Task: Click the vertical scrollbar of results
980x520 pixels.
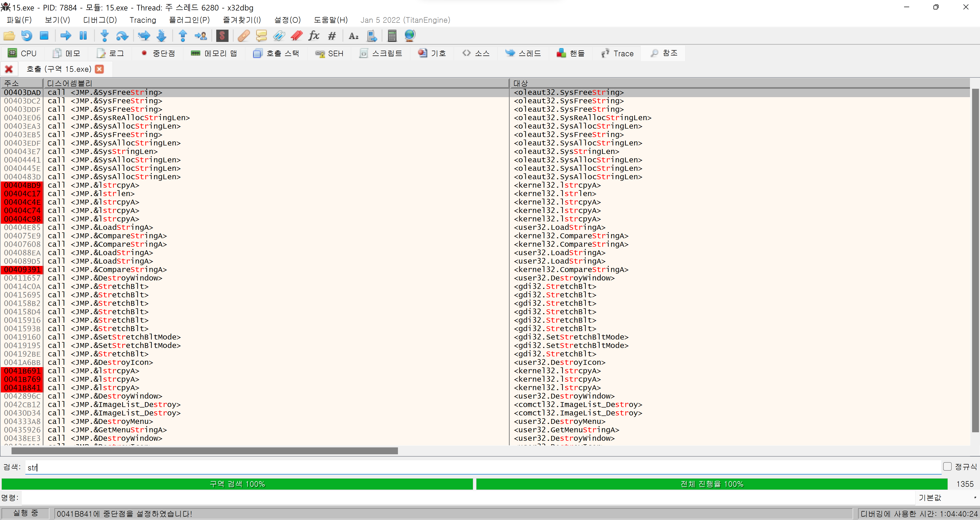Action: coord(975,260)
